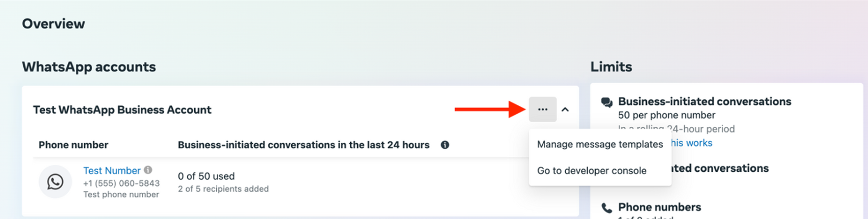Click the Phone number column header
Screen dimensions: 868x219
[x=73, y=145]
